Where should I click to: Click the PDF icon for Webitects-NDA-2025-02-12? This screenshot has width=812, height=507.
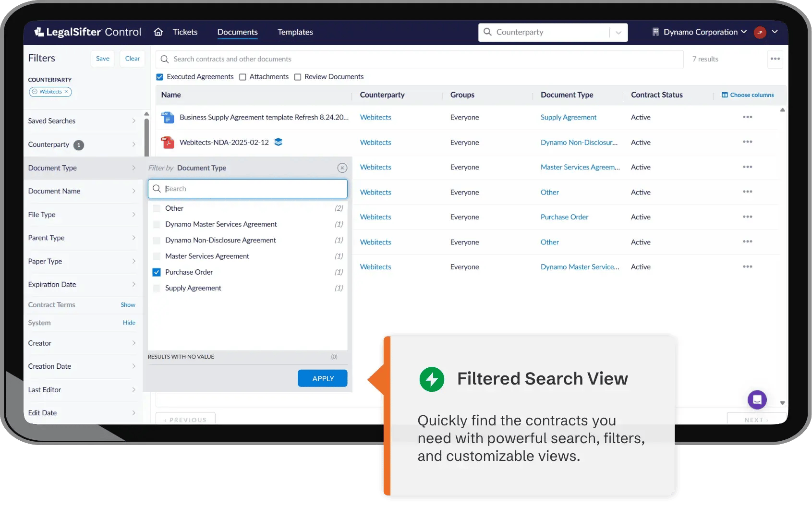tap(168, 142)
